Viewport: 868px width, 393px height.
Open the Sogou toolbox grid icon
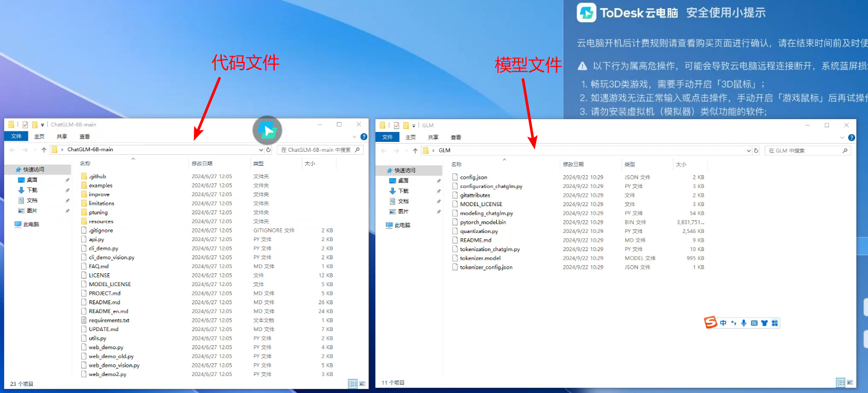775,323
